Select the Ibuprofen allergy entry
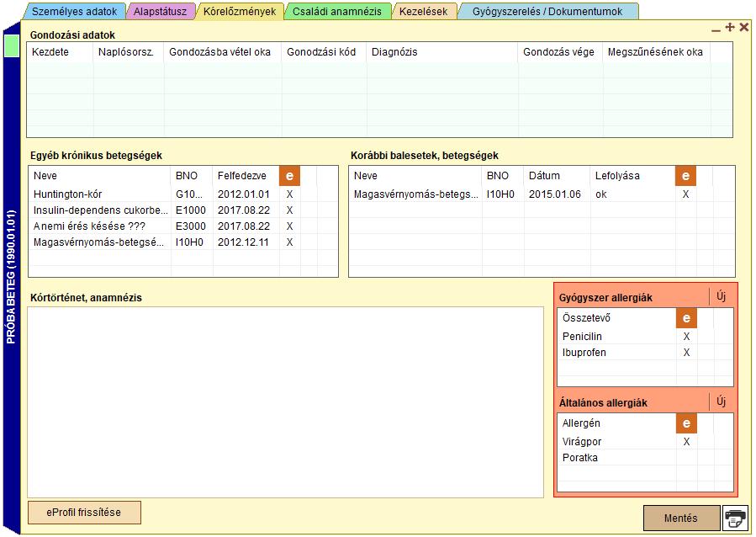Image resolution: width=756 pixels, height=537 pixels. pyautogui.click(x=584, y=353)
